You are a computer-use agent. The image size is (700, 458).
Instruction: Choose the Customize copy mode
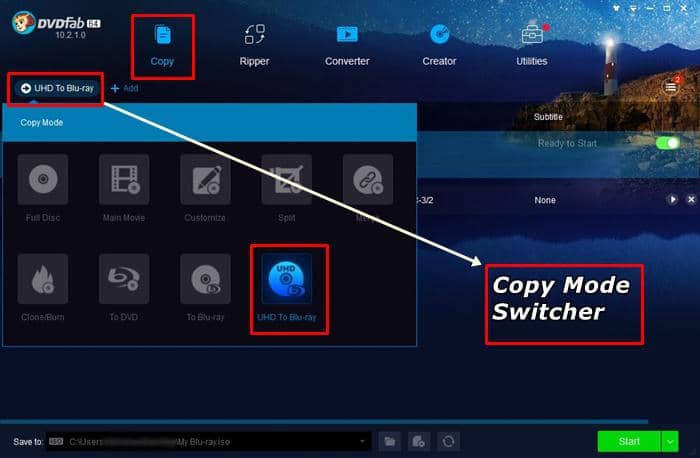point(205,189)
